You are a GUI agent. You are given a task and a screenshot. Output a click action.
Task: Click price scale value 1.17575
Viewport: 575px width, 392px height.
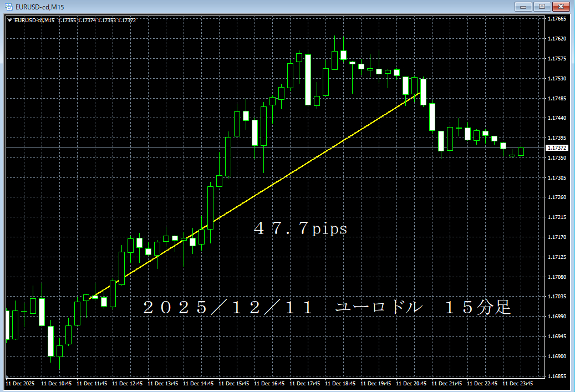557,59
